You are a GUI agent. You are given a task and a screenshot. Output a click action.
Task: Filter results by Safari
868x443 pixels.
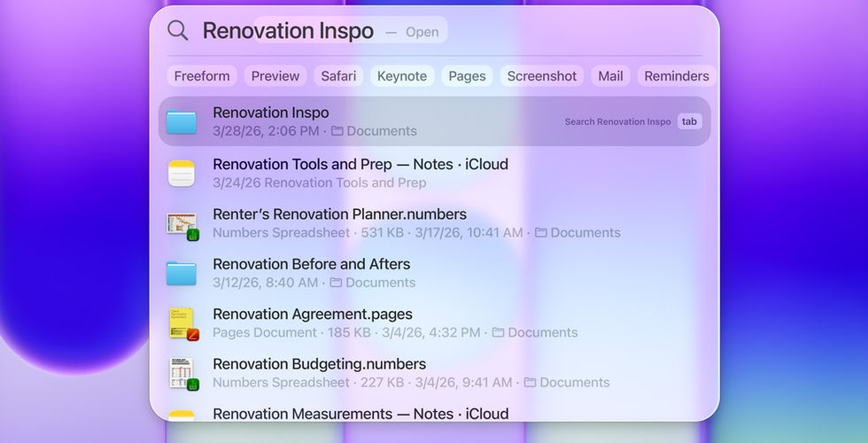tap(338, 76)
